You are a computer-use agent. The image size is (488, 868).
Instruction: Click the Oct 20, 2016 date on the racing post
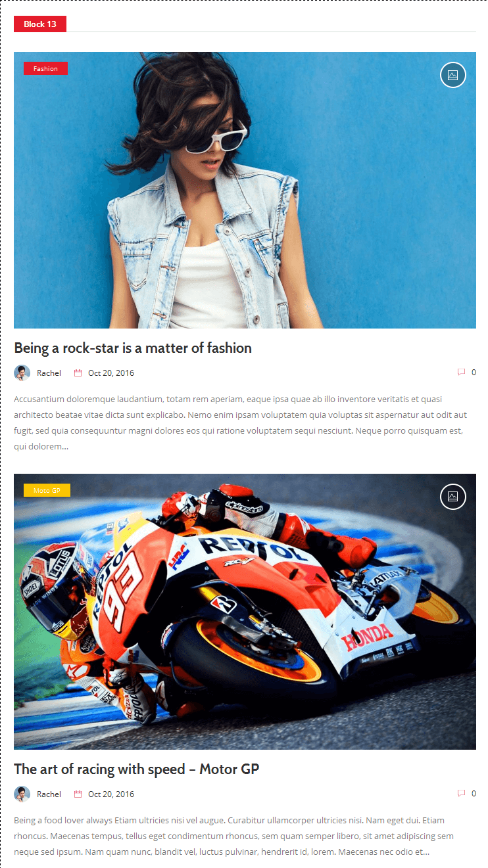111,794
